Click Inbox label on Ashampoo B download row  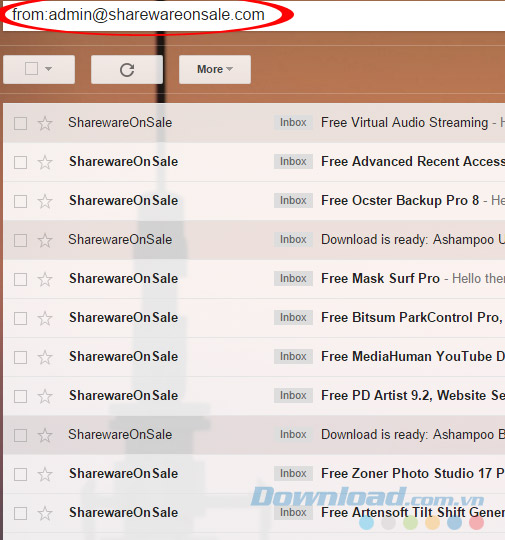click(293, 434)
